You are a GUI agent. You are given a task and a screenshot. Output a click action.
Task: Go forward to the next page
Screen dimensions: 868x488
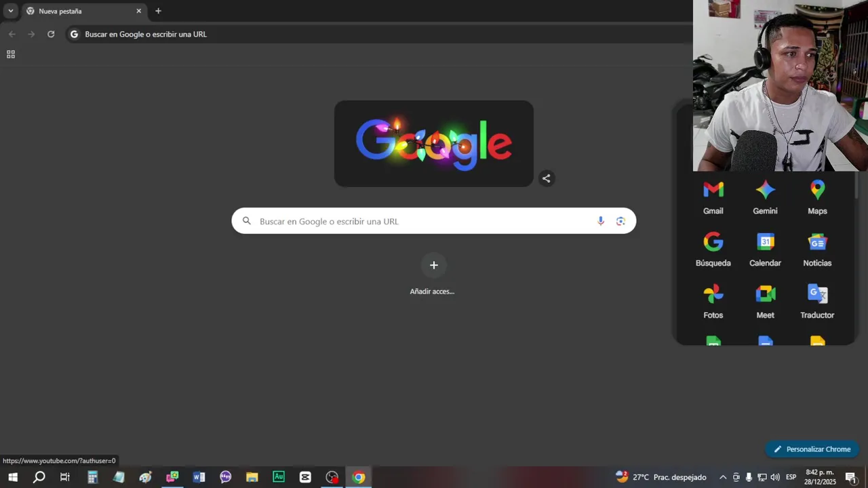coord(31,34)
